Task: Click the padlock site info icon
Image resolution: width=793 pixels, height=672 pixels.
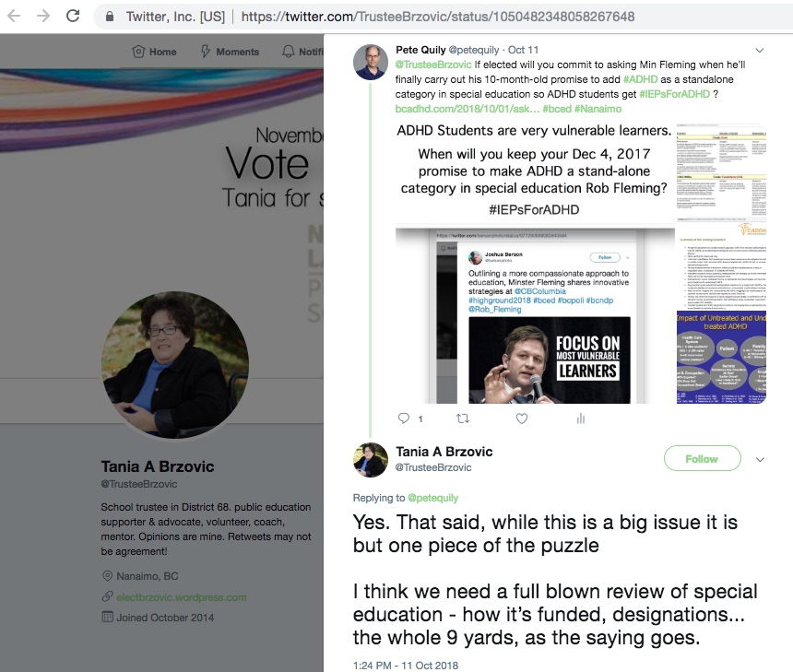Action: tap(109, 17)
